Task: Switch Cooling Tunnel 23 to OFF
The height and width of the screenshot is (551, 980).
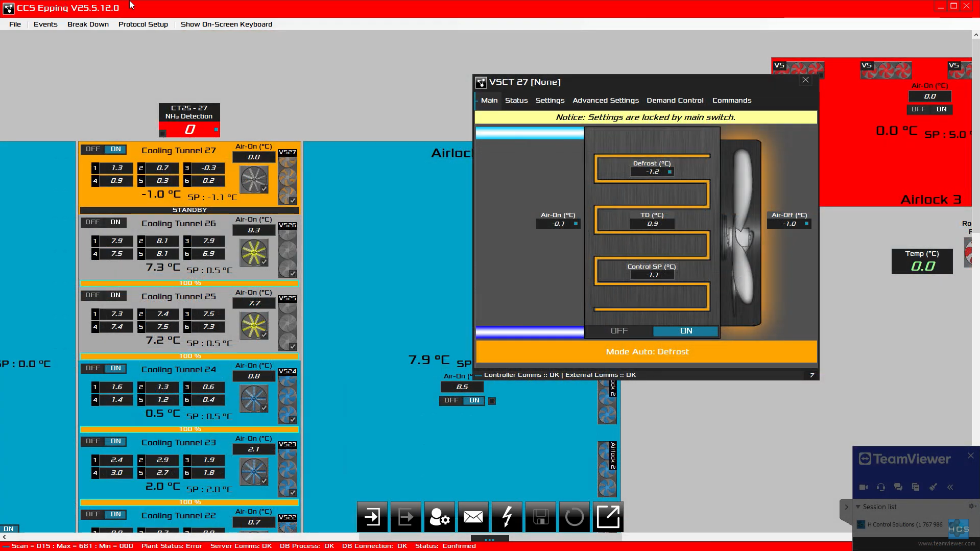Action: click(x=93, y=441)
